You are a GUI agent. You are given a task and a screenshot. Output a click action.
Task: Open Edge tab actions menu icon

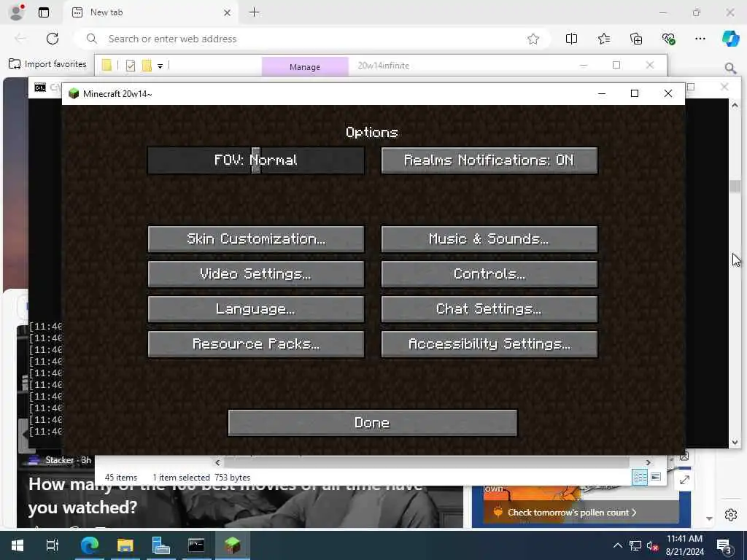(x=44, y=12)
